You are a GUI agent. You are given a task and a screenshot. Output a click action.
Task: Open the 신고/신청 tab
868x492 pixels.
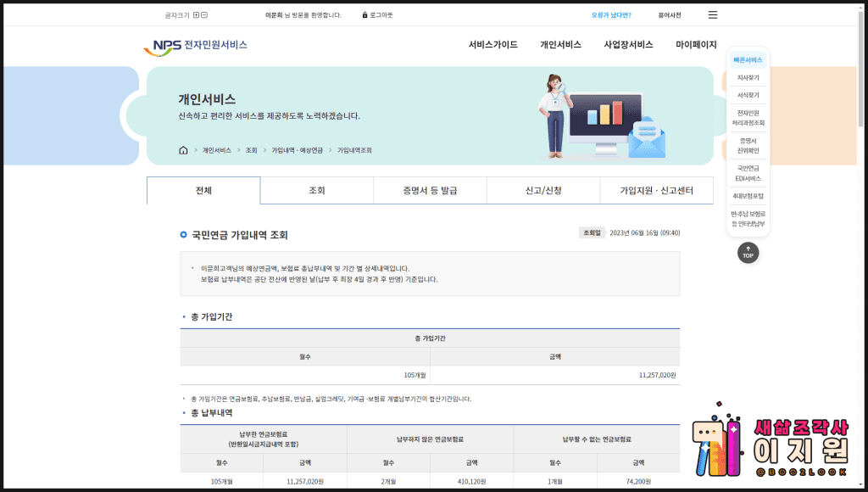pyautogui.click(x=542, y=191)
